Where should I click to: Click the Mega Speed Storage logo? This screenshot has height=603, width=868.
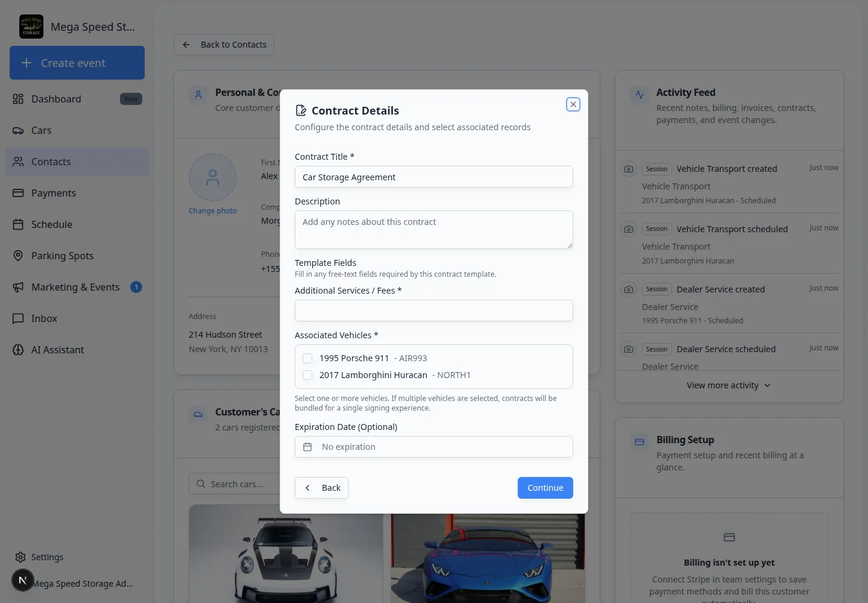[x=31, y=27]
